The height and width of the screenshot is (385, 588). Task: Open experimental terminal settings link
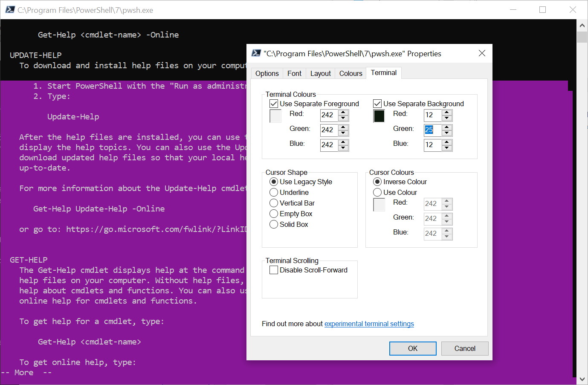369,324
